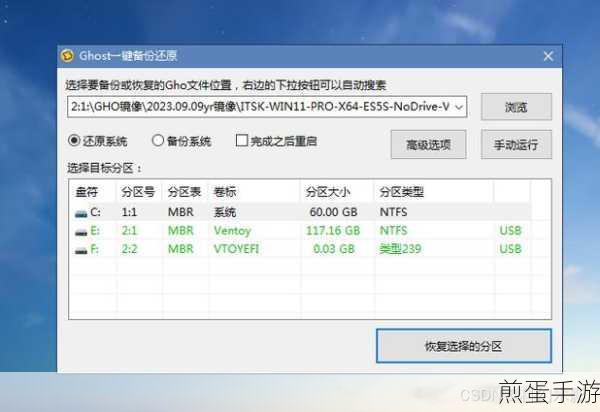This screenshot has height=412, width=600.
Task: Click the E: drive letter
Action: (x=95, y=231)
